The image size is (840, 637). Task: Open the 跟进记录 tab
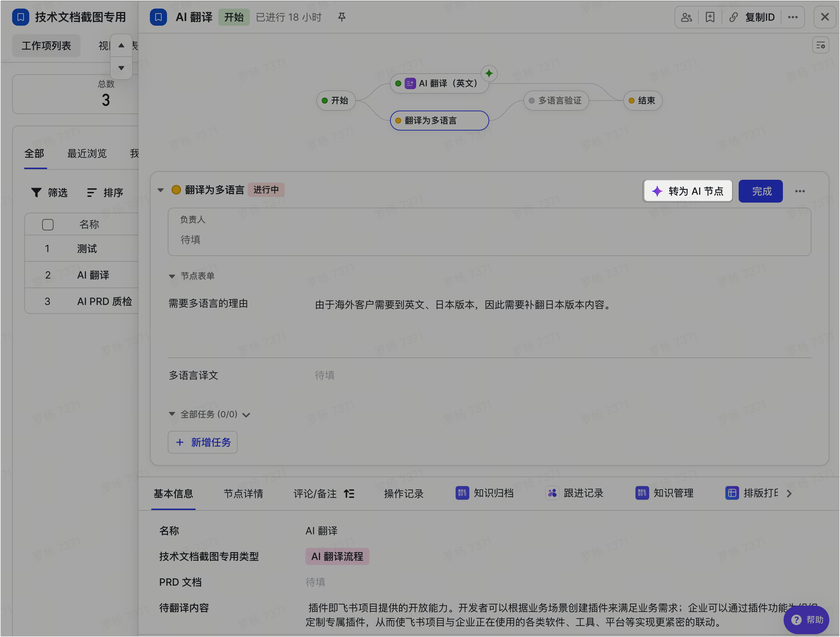tap(575, 494)
